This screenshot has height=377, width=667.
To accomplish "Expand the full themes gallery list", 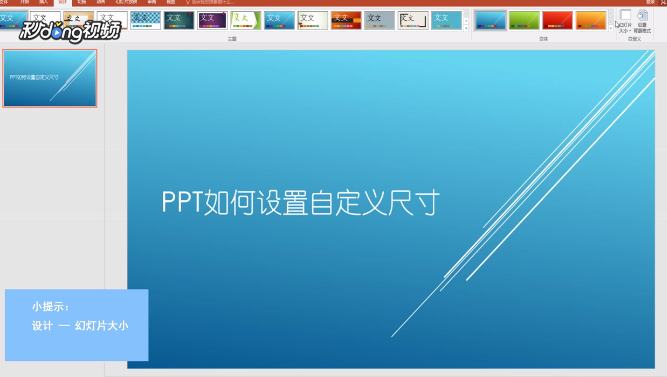I will coord(466,28).
